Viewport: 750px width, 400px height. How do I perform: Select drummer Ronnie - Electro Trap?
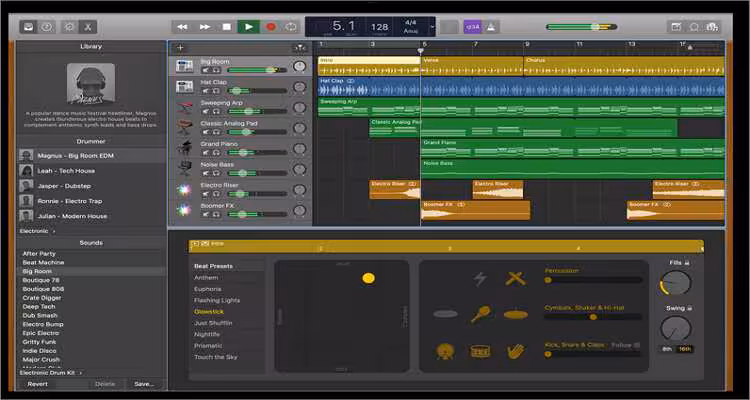[x=91, y=201]
